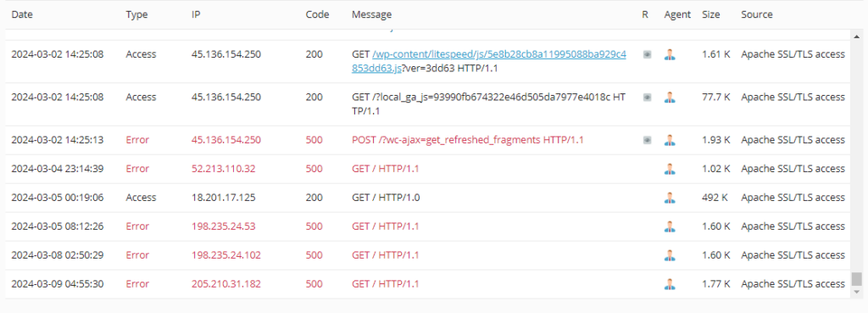Click IP 198.235.24.53
The height and width of the screenshot is (313, 868).
click(x=224, y=226)
